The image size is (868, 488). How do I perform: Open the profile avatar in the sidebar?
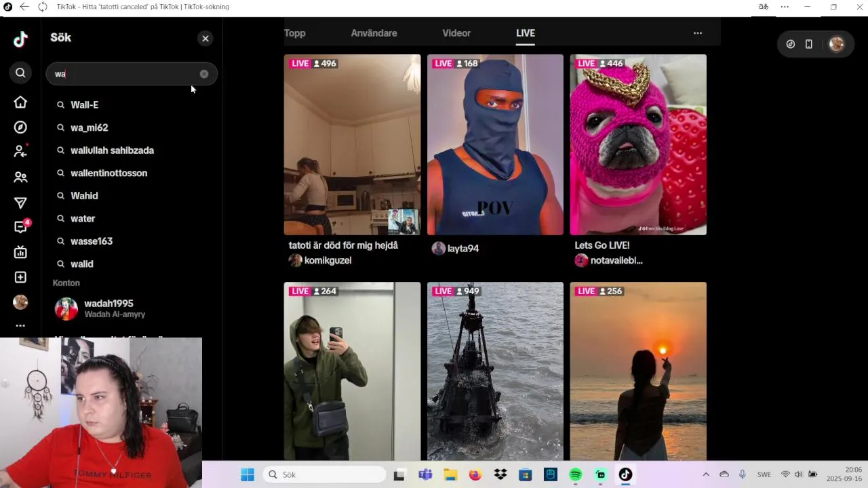coord(20,302)
